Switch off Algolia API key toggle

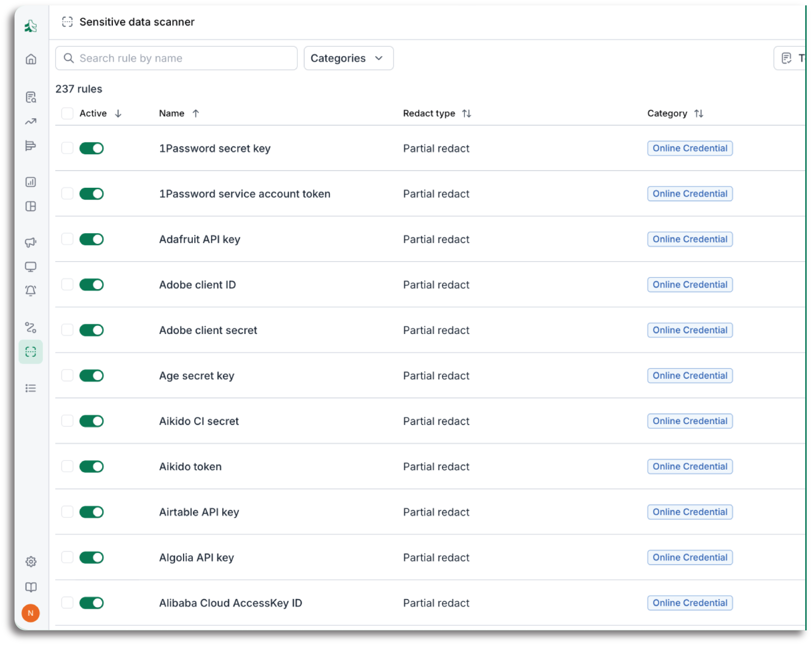coord(91,557)
